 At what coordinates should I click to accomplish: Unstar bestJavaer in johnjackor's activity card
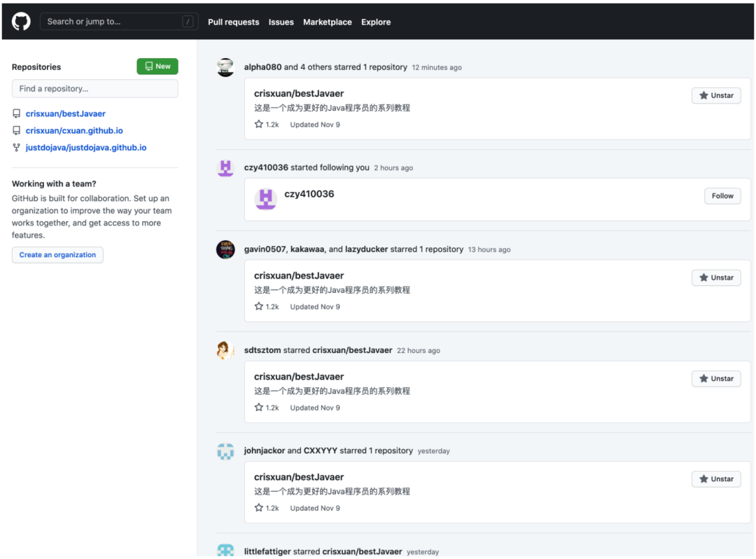[x=716, y=479]
